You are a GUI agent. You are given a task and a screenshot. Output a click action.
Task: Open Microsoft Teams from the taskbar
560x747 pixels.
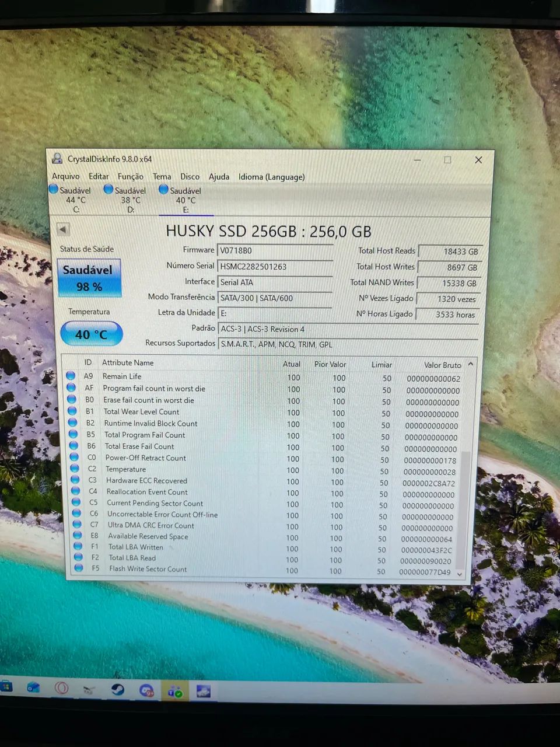pyautogui.click(x=175, y=692)
